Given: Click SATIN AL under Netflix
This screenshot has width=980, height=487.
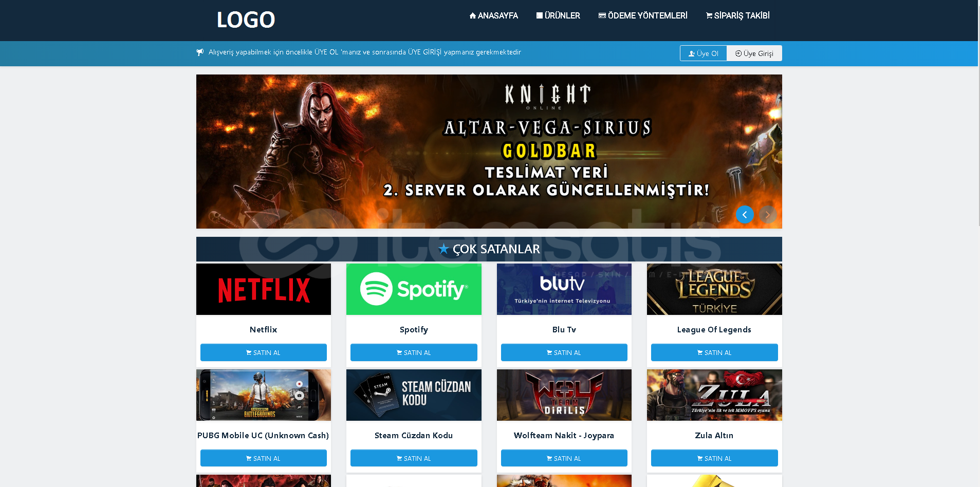Looking at the screenshot, I should [x=264, y=352].
